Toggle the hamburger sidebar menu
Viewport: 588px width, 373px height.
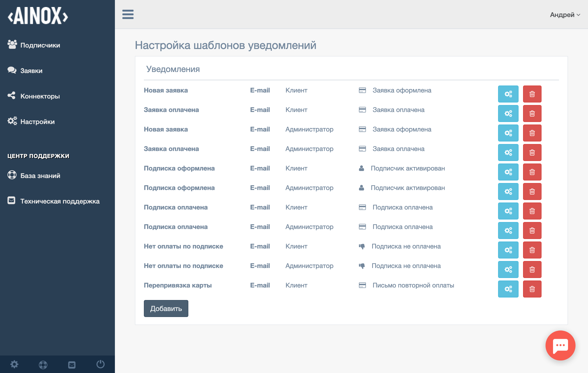128,14
